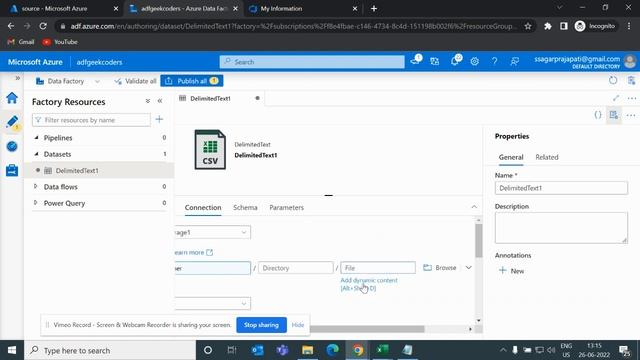Expand the Power Query tree node
640x360 pixels.
[36, 203]
